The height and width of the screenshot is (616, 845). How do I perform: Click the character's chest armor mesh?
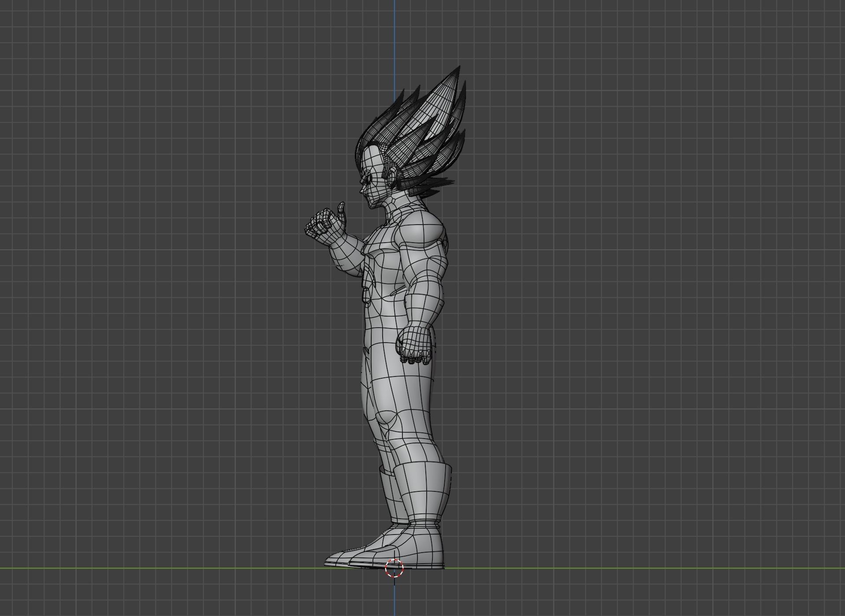pos(382,260)
